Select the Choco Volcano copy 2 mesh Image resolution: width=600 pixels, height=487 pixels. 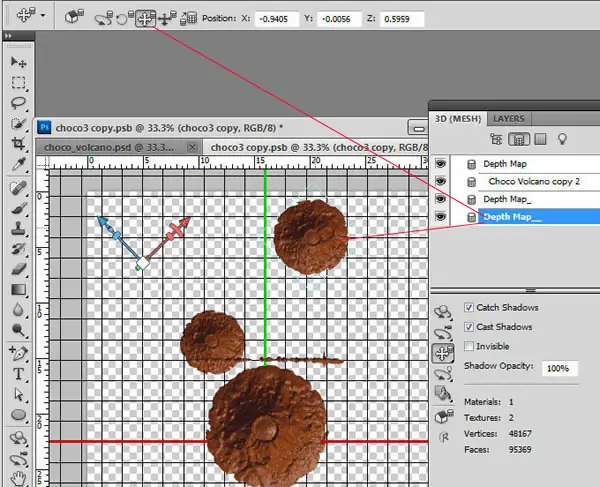(x=534, y=181)
